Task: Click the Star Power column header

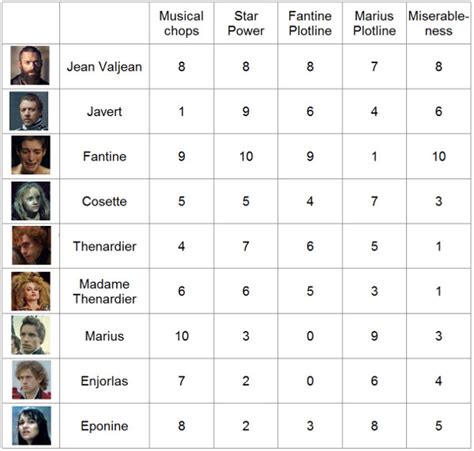Action: (246, 23)
